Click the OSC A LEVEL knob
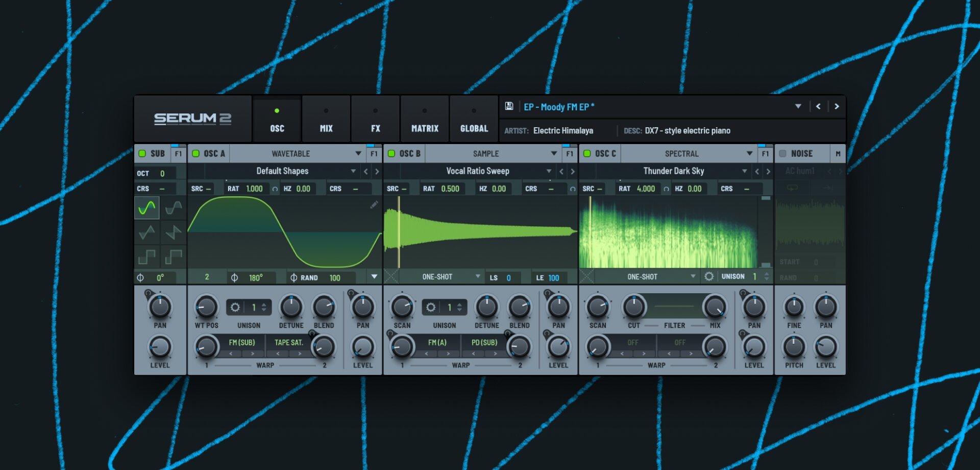 coord(363,347)
